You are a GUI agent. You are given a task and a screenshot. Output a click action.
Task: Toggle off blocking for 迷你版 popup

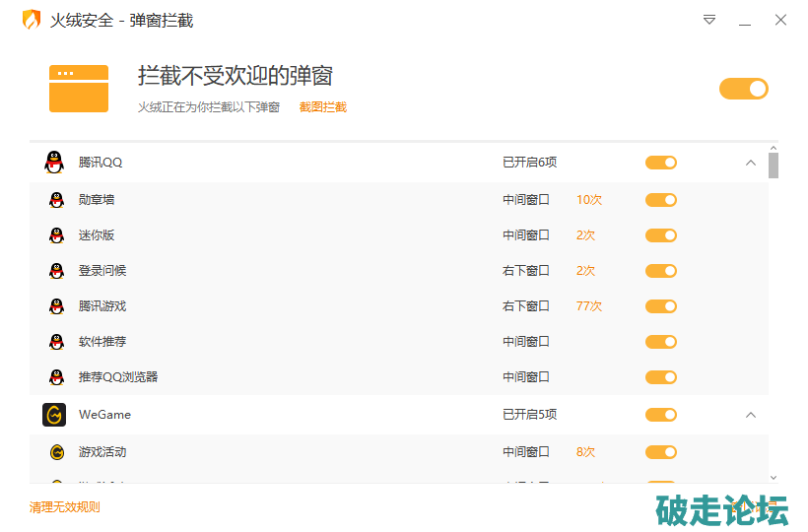tap(661, 235)
